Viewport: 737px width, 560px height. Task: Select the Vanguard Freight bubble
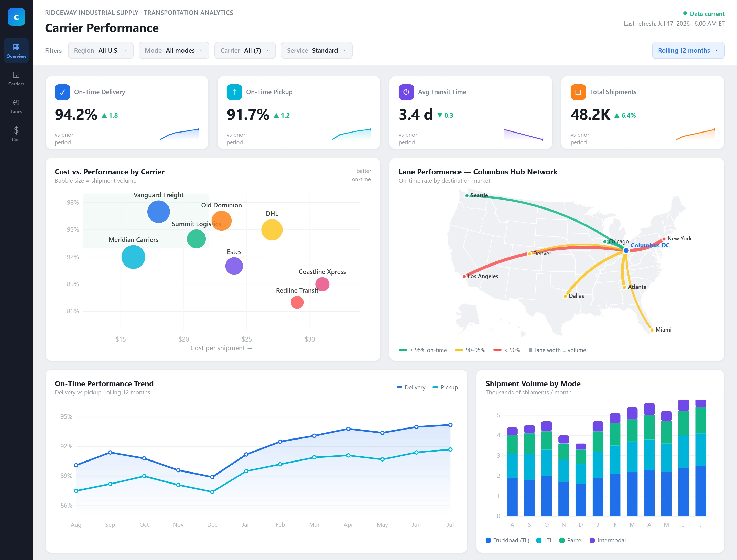pos(158,212)
